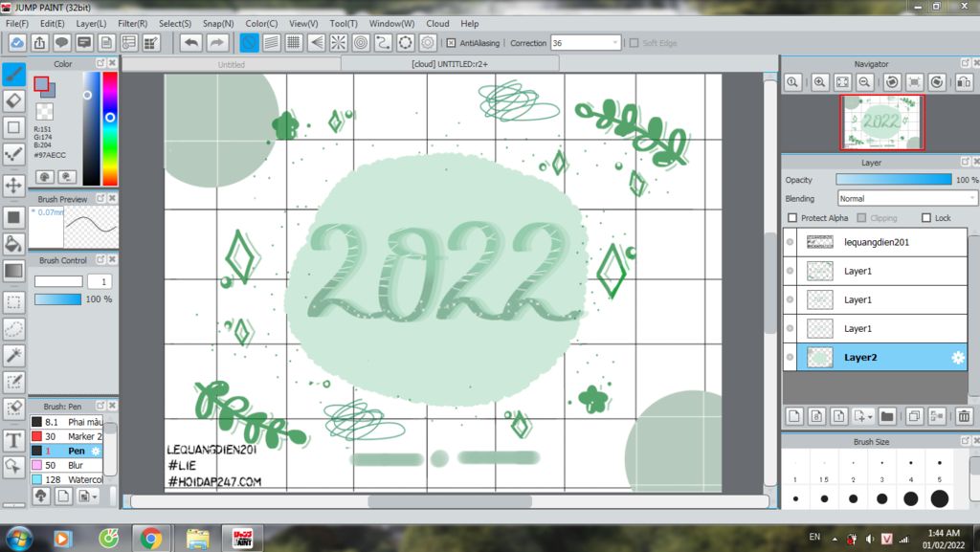980x552 pixels.
Task: Zoom out with the Navigator magnifier minus
Action: 865,82
